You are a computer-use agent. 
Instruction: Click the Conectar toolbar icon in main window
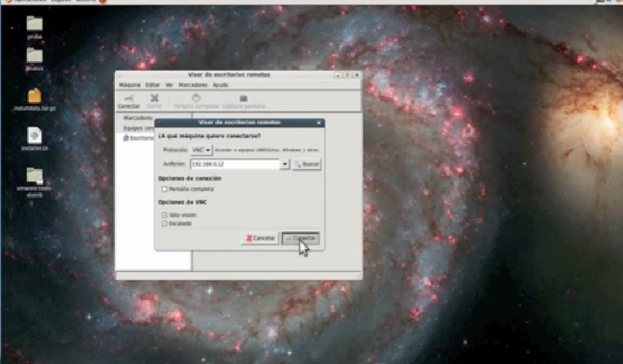pyautogui.click(x=128, y=101)
